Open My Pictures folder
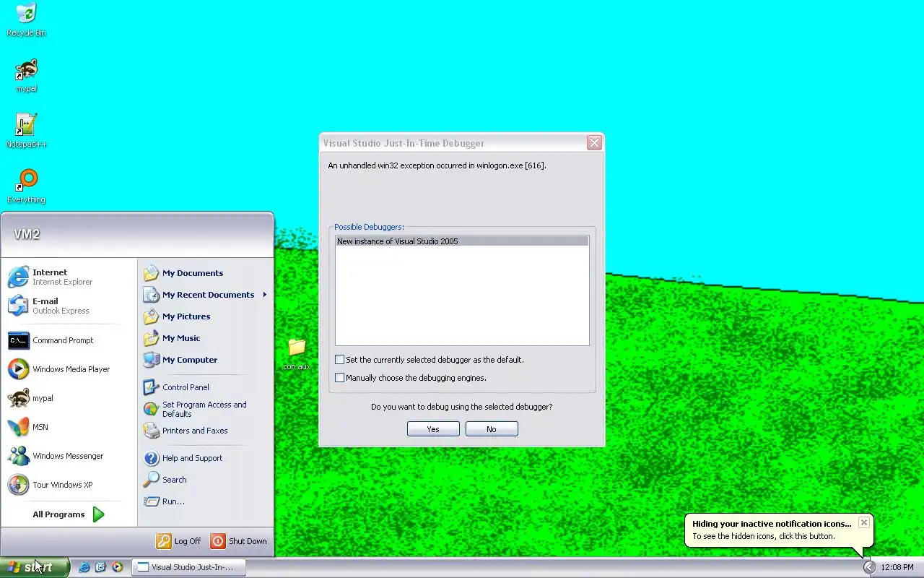The height and width of the screenshot is (578, 924). (205, 316)
